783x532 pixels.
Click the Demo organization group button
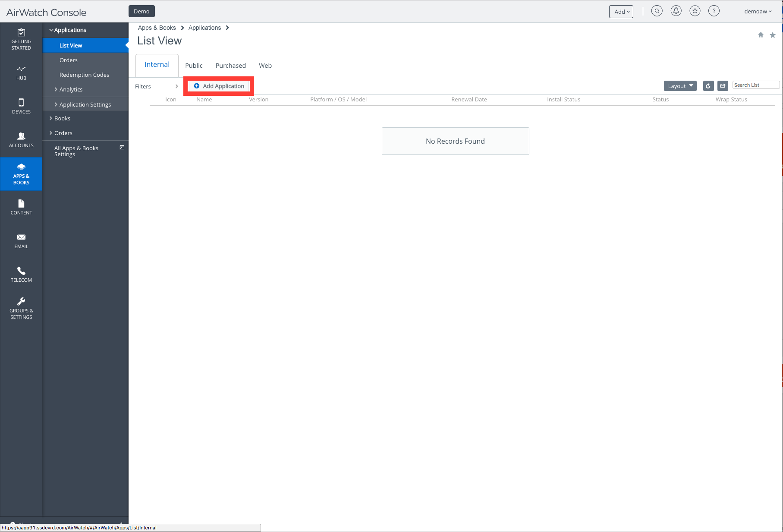142,11
